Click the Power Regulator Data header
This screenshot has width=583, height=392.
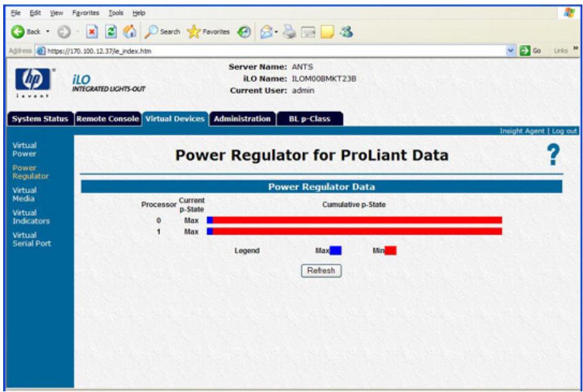tap(321, 186)
